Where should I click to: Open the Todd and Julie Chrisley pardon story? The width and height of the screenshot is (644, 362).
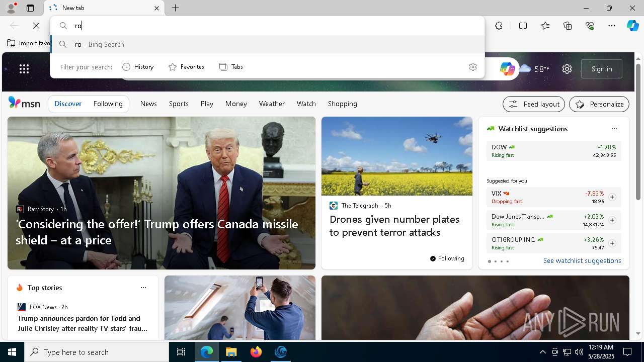(83, 323)
